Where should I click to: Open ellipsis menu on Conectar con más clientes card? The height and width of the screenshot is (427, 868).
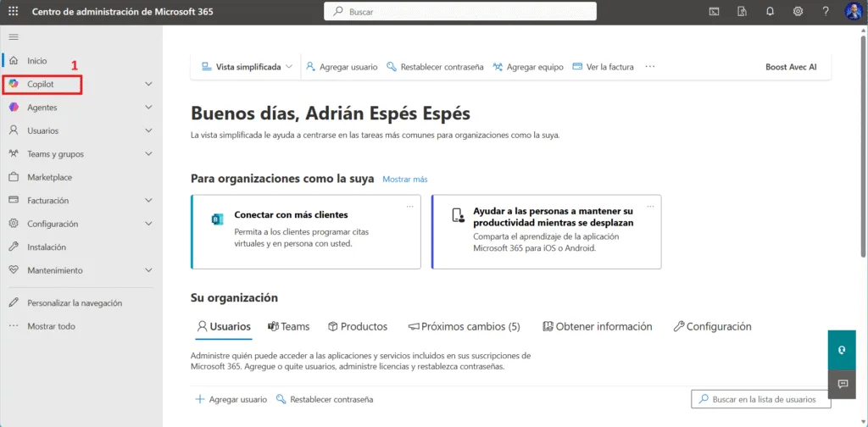(x=409, y=207)
